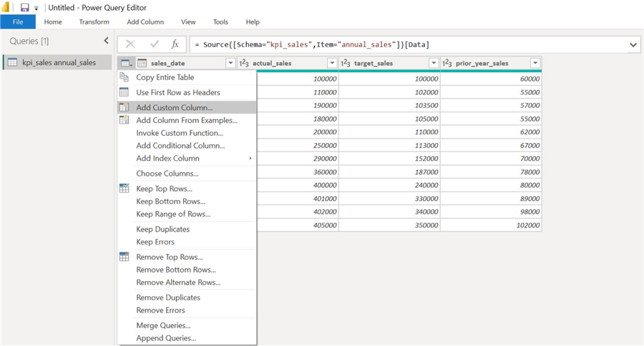Choose Invoke Custom Function menu entry

187,133
